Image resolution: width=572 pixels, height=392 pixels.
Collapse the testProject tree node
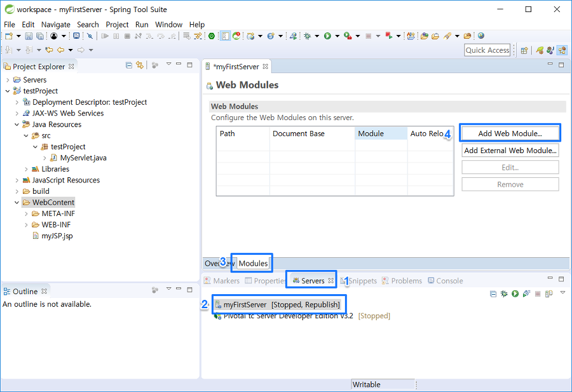click(8, 91)
